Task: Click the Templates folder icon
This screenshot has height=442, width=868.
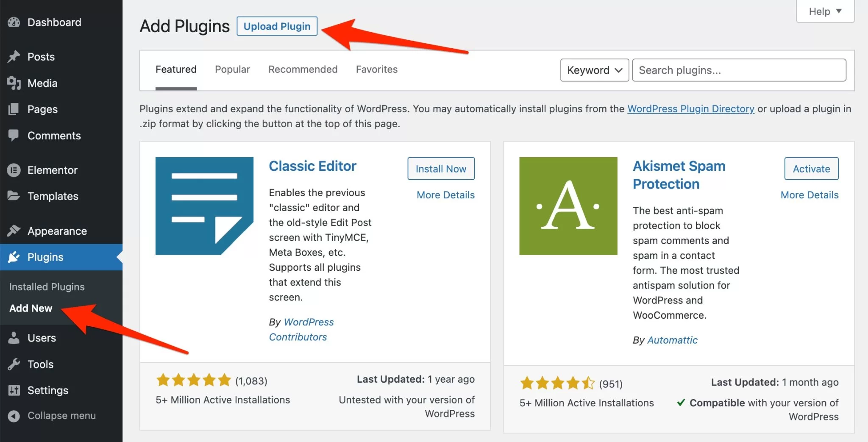Action: pos(14,196)
